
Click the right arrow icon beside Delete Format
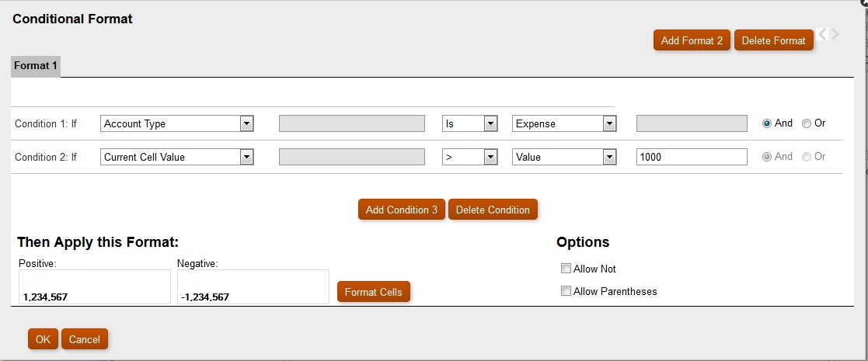[835, 34]
